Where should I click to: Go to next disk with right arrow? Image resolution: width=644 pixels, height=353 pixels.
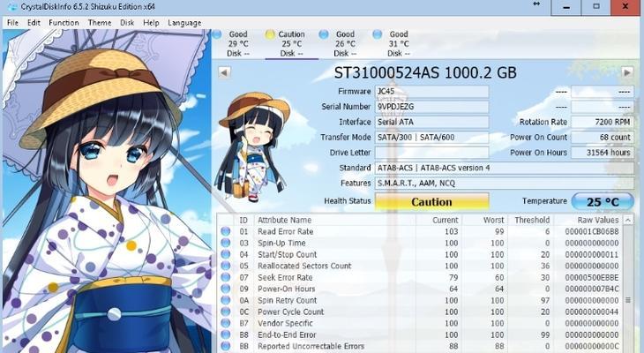click(626, 72)
